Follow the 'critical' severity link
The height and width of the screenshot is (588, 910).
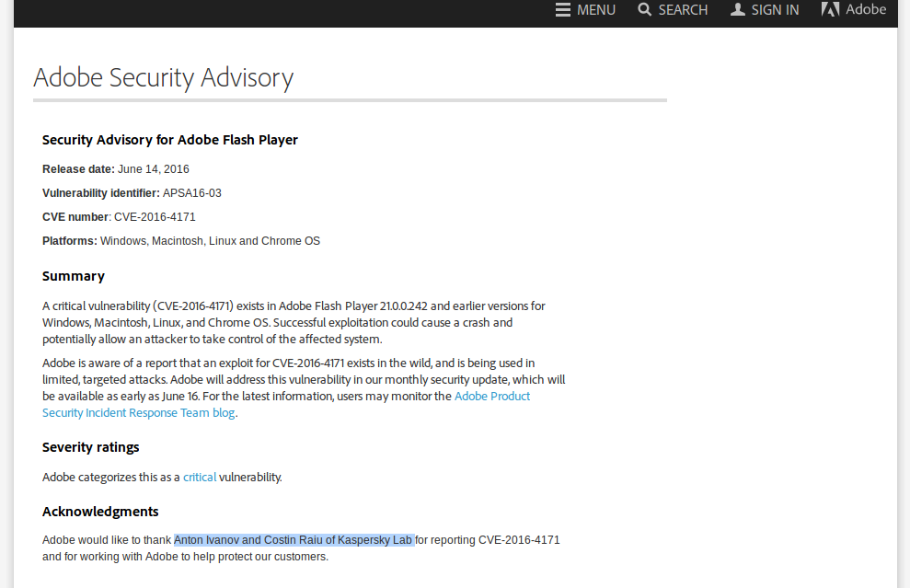(200, 478)
